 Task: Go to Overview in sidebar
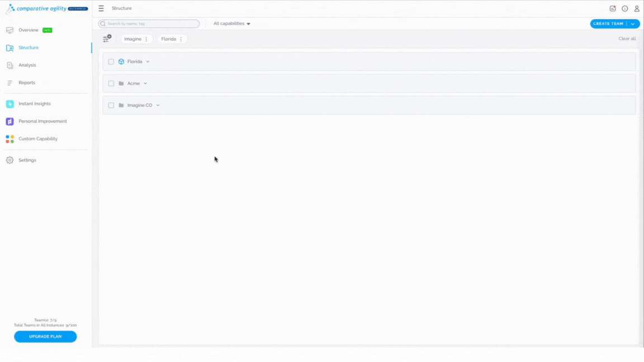point(29,30)
